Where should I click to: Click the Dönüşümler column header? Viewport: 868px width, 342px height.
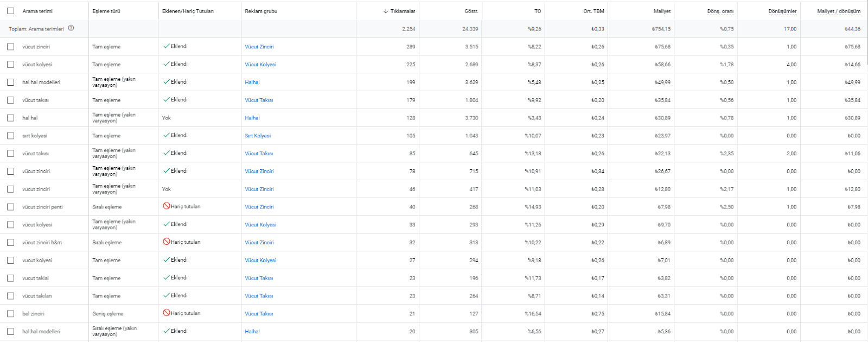click(782, 11)
